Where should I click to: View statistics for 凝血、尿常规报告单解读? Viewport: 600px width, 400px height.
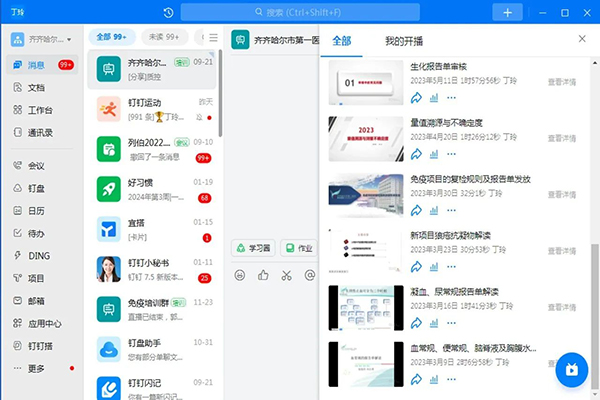(x=434, y=323)
